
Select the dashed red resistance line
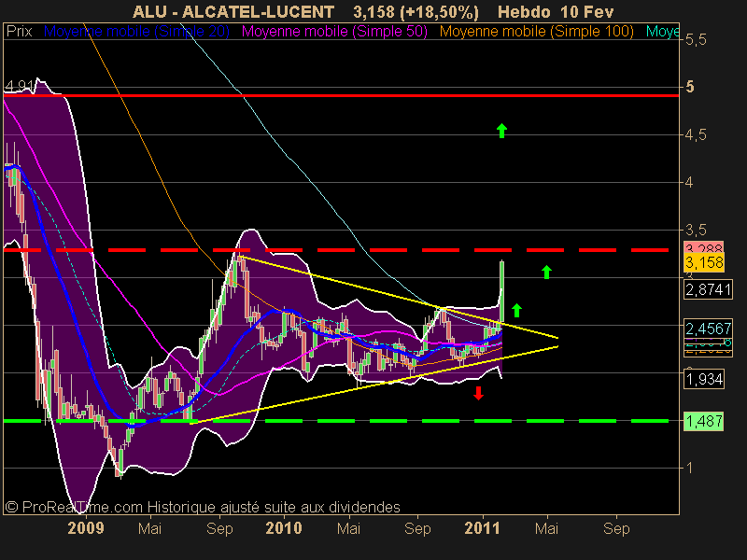(336, 250)
